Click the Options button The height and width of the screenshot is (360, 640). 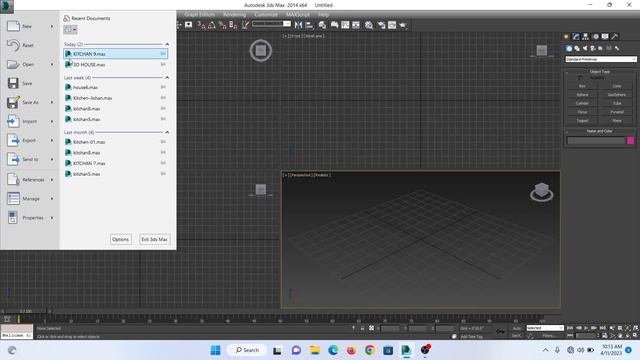pyautogui.click(x=120, y=239)
